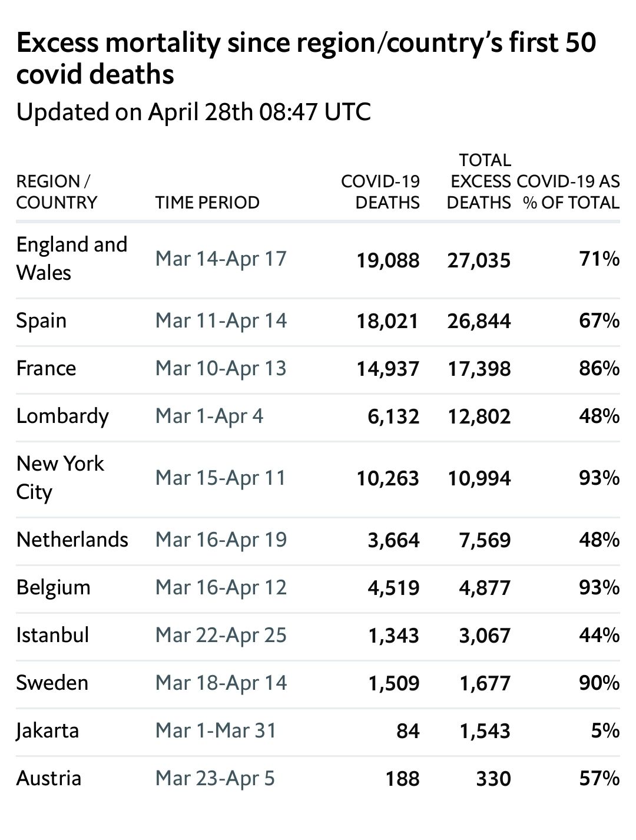
Task: Click the Istanbul row label
Action: (52, 635)
